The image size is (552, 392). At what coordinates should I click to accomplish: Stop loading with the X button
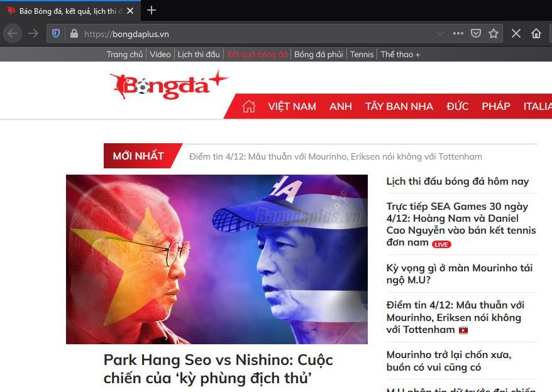(516, 33)
